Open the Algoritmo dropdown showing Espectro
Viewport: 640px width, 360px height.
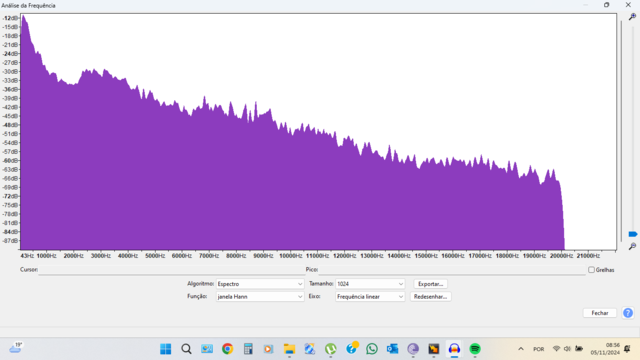tap(260, 284)
